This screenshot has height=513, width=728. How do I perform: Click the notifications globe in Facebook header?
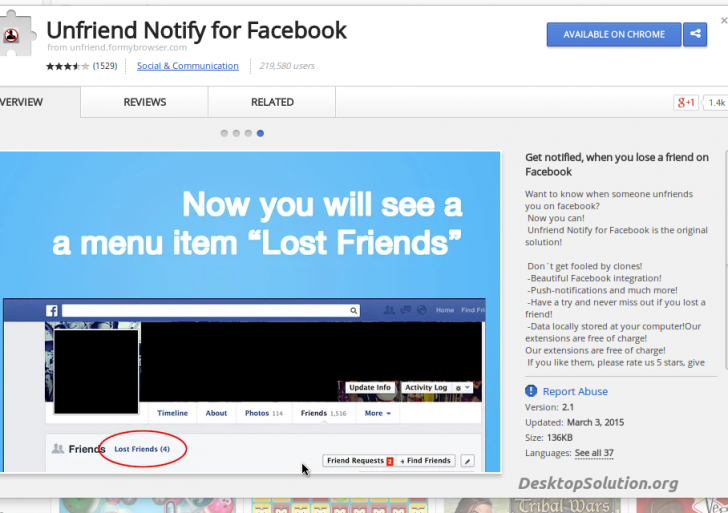pyautogui.click(x=422, y=310)
